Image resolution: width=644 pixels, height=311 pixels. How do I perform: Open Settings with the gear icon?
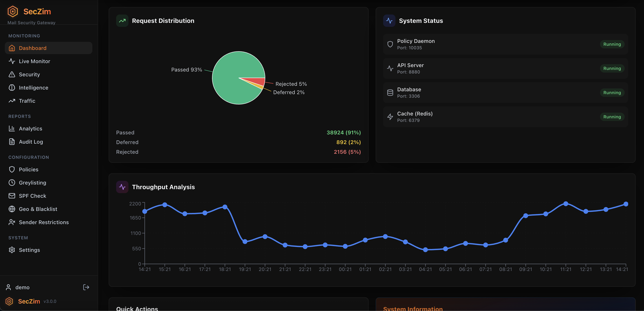coord(12,250)
